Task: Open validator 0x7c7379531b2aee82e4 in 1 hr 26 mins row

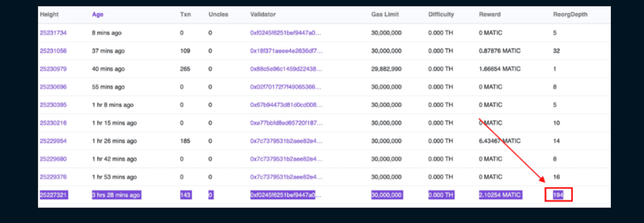Action: pos(286,141)
